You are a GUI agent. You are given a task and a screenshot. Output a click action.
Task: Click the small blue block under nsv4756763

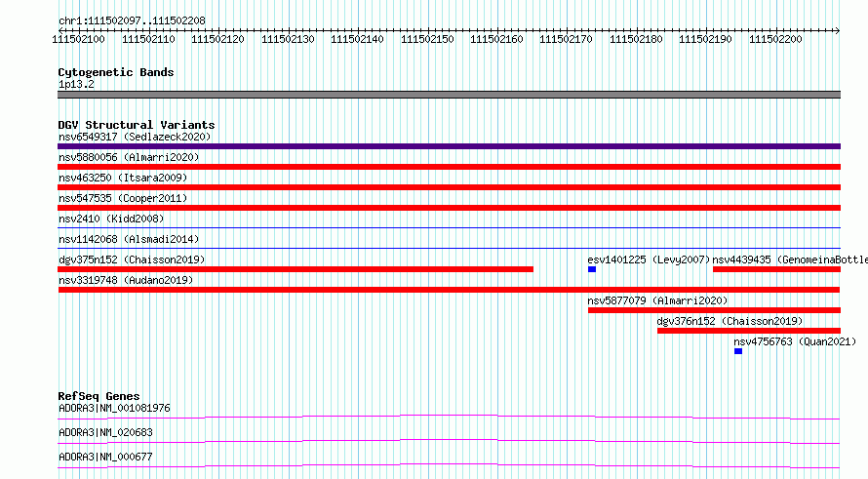(738, 351)
